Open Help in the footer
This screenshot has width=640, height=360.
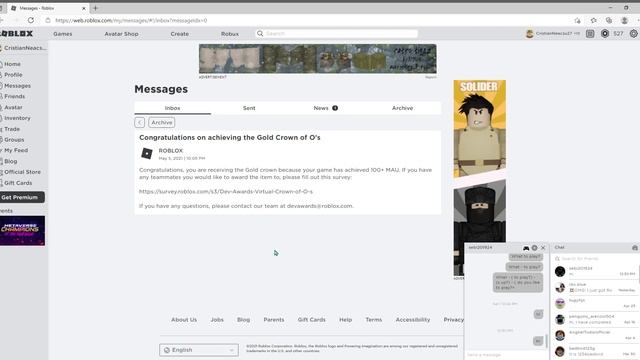click(x=345, y=320)
